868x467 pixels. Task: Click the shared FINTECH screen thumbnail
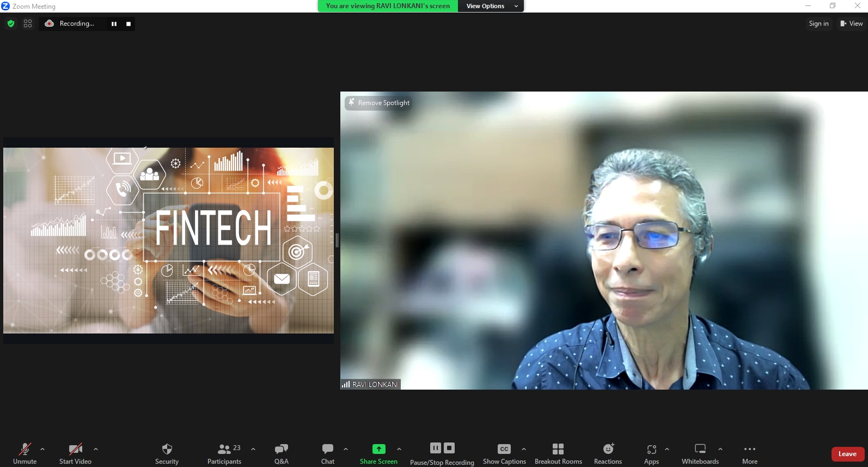pyautogui.click(x=168, y=240)
